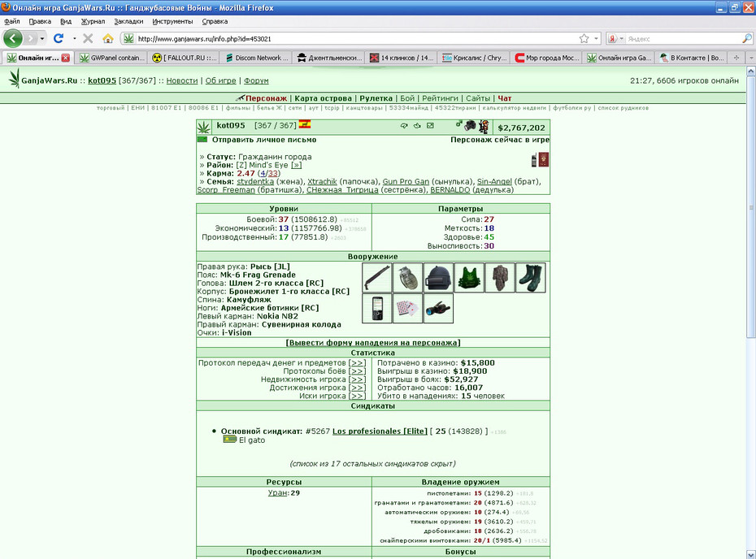Click El gato syndicate rank badge
The height and width of the screenshot is (559, 756).
pyautogui.click(x=229, y=440)
